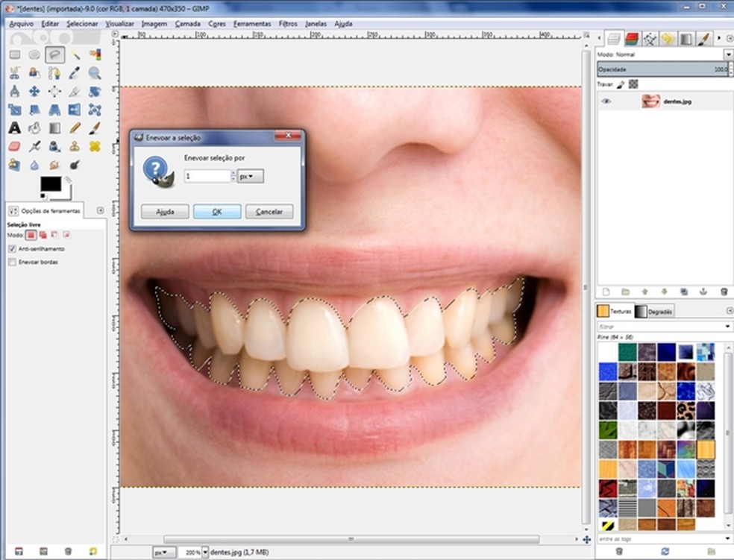Expand the layer Modo Normal dropdown
Viewport: 734px width, 560px height.
pyautogui.click(x=728, y=54)
